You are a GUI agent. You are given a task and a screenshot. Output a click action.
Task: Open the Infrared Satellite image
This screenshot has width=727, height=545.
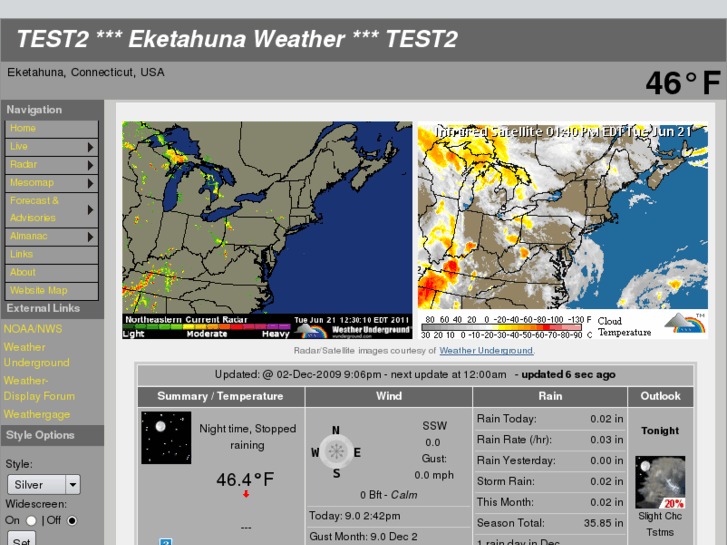tap(563, 230)
